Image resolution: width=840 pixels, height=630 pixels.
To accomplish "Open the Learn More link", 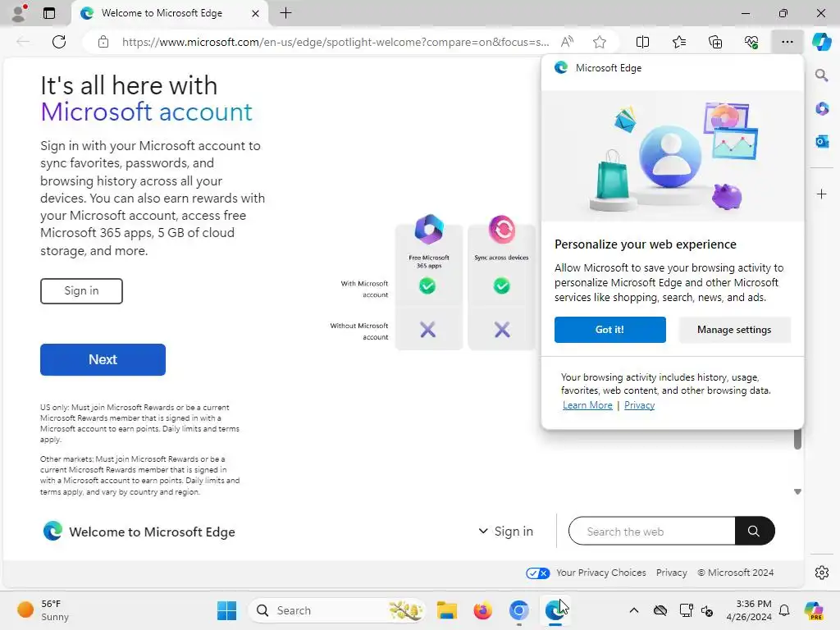I will coord(587,405).
